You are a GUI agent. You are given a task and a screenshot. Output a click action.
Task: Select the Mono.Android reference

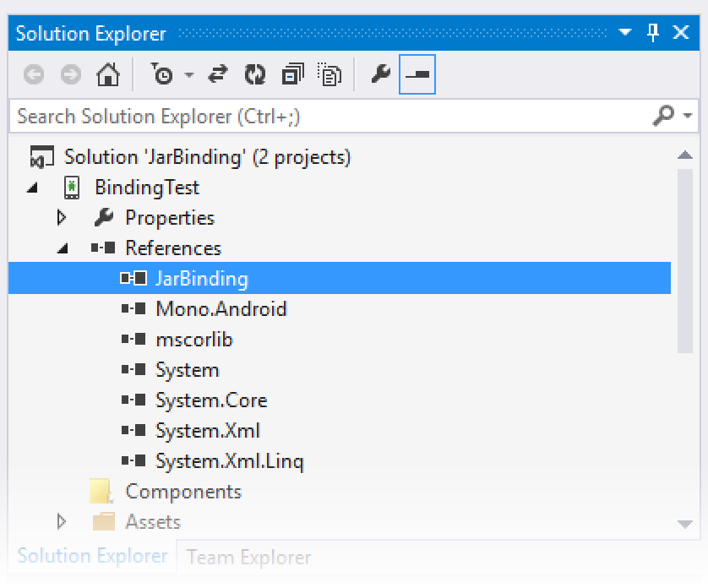(x=221, y=309)
